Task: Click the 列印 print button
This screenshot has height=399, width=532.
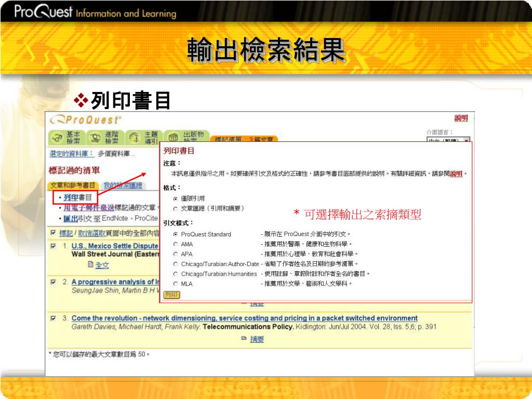Action: pyautogui.click(x=171, y=295)
